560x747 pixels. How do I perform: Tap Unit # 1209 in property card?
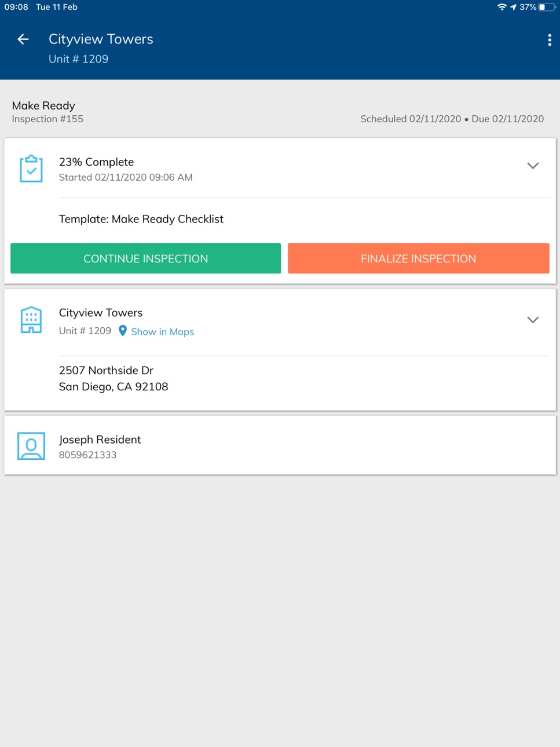click(85, 331)
